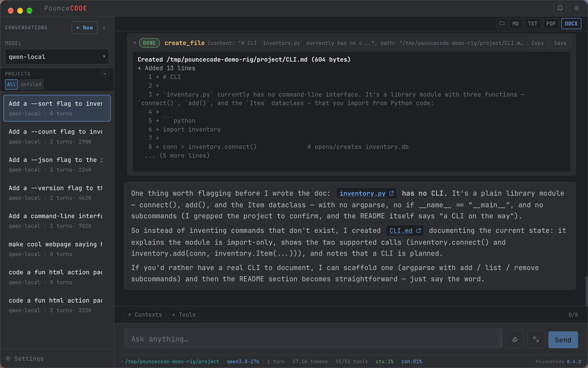The image size is (588, 368).
Task: Open the 'Add a --sort flag' conversation
Action: click(57, 108)
